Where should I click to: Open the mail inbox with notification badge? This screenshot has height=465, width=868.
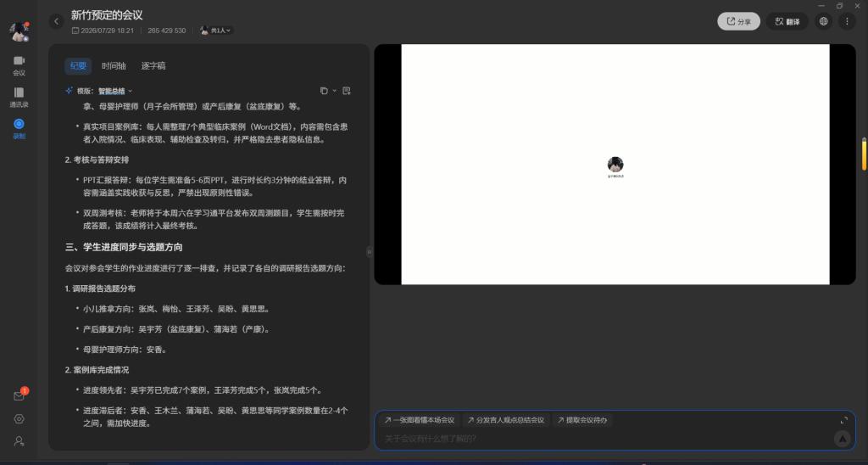[x=19, y=395]
